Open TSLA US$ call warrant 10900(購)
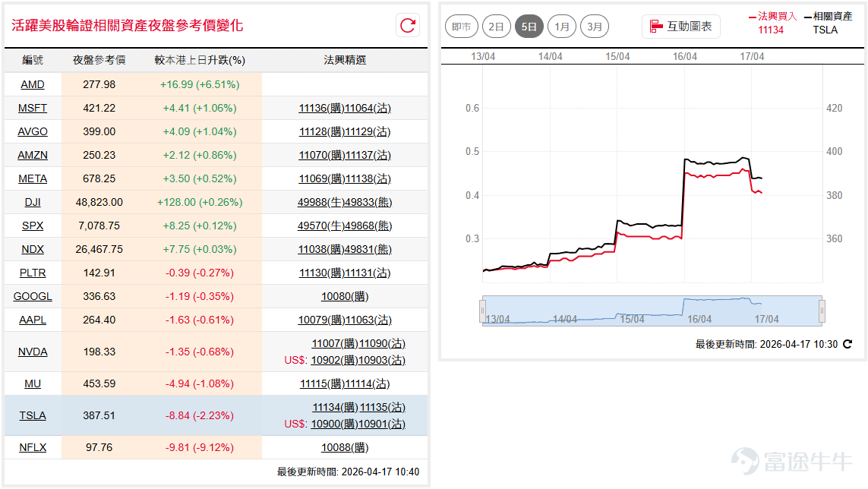Viewport: 868px width, 489px height. [x=334, y=424]
